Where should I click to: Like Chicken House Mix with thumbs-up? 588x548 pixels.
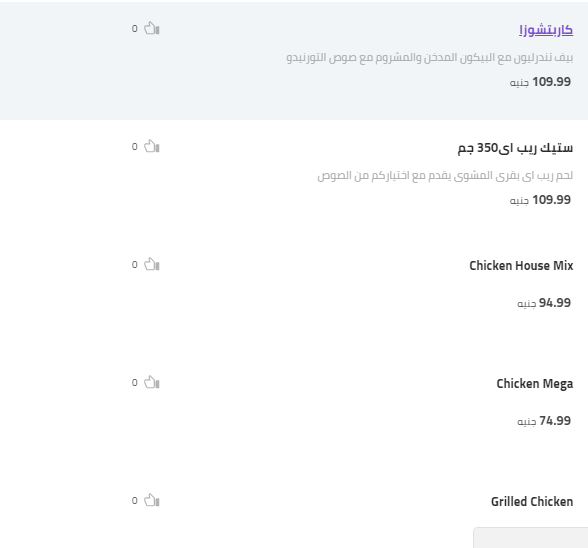(x=152, y=264)
